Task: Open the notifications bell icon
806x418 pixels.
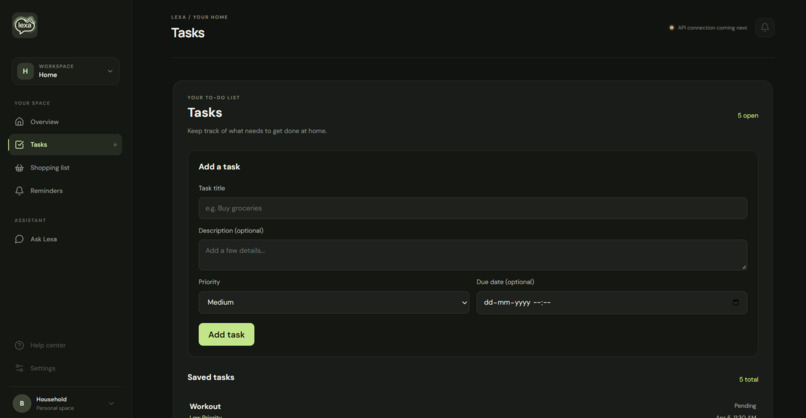Action: click(x=765, y=27)
